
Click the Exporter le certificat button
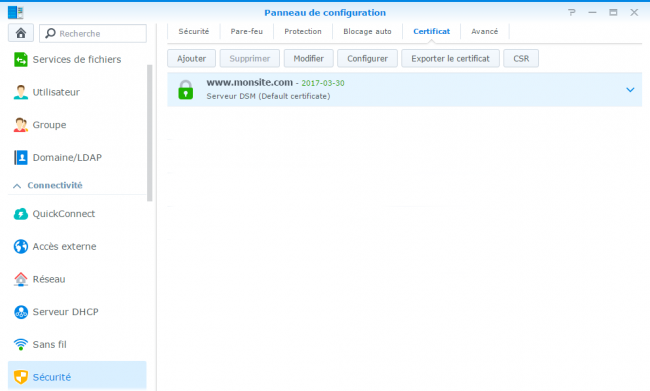tap(450, 58)
